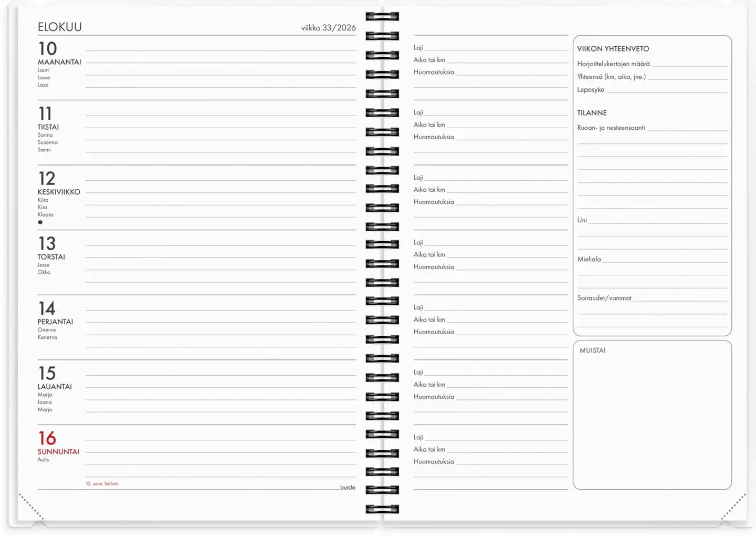This screenshot has width=756, height=536.
Task: Click the Yhteensä (km, aika, jne.) field
Action: [x=687, y=77]
